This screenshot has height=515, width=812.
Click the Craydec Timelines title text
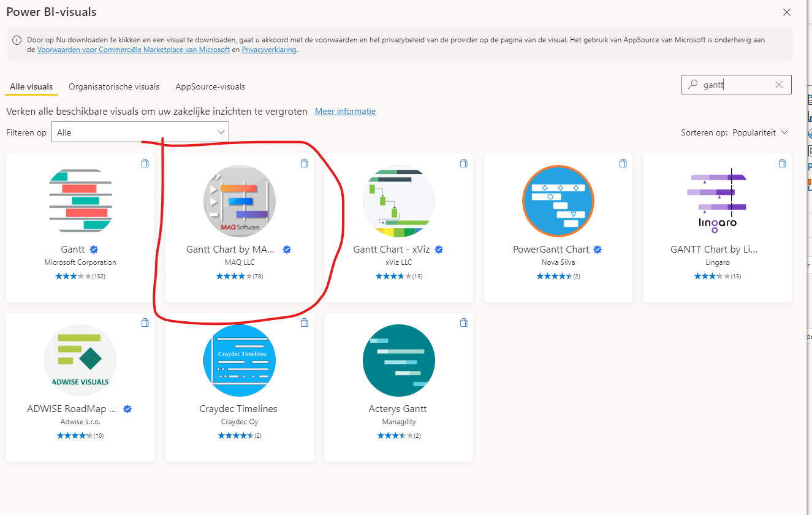click(238, 409)
